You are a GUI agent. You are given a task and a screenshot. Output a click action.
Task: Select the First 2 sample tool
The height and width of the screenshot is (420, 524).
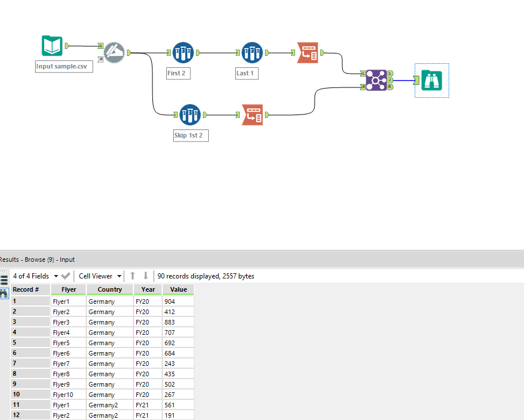tap(183, 52)
